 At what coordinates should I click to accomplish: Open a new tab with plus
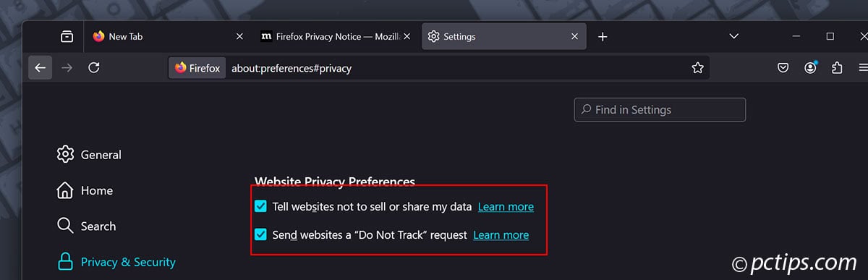(x=603, y=36)
